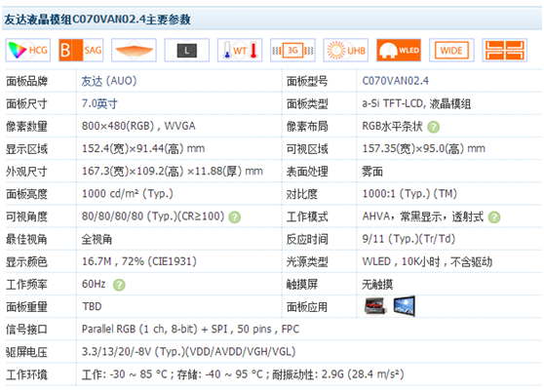Click the value 全视角

(x=97, y=239)
